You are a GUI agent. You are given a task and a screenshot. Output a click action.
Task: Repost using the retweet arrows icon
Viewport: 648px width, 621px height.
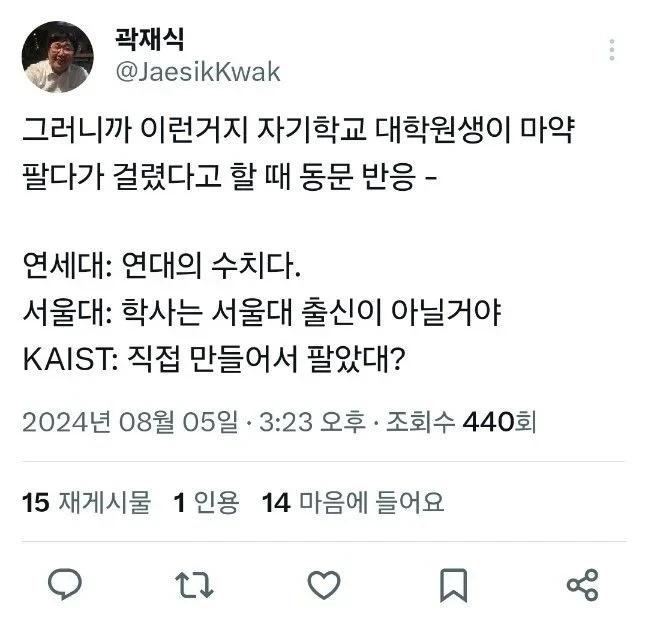pyautogui.click(x=194, y=585)
